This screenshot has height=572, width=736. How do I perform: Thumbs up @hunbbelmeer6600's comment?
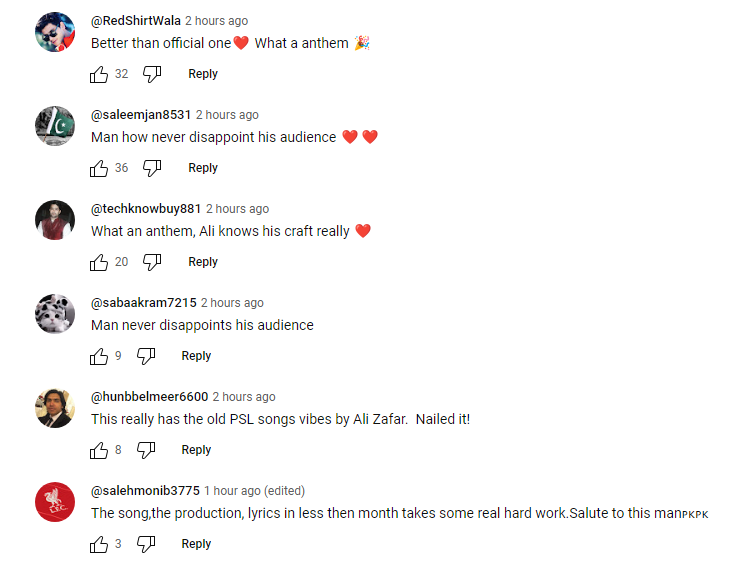tap(99, 450)
